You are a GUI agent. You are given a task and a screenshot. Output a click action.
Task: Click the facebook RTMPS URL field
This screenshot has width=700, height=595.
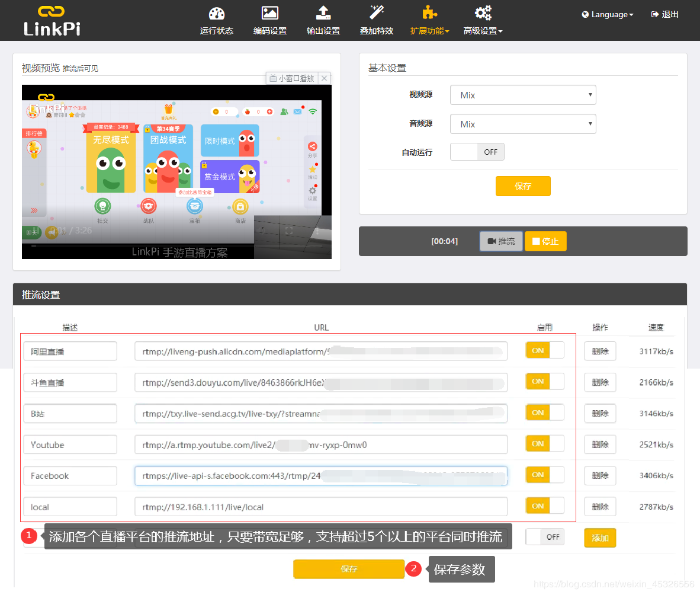[x=321, y=475]
